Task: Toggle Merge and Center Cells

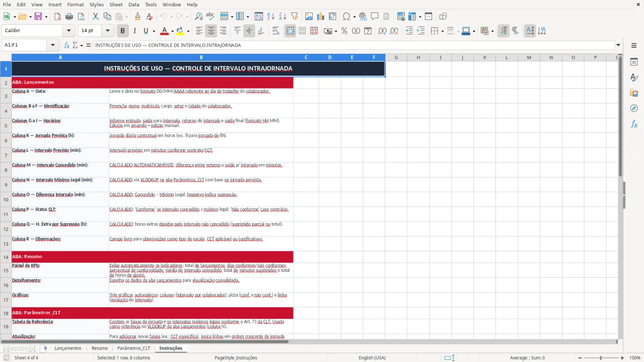Action: (290, 31)
